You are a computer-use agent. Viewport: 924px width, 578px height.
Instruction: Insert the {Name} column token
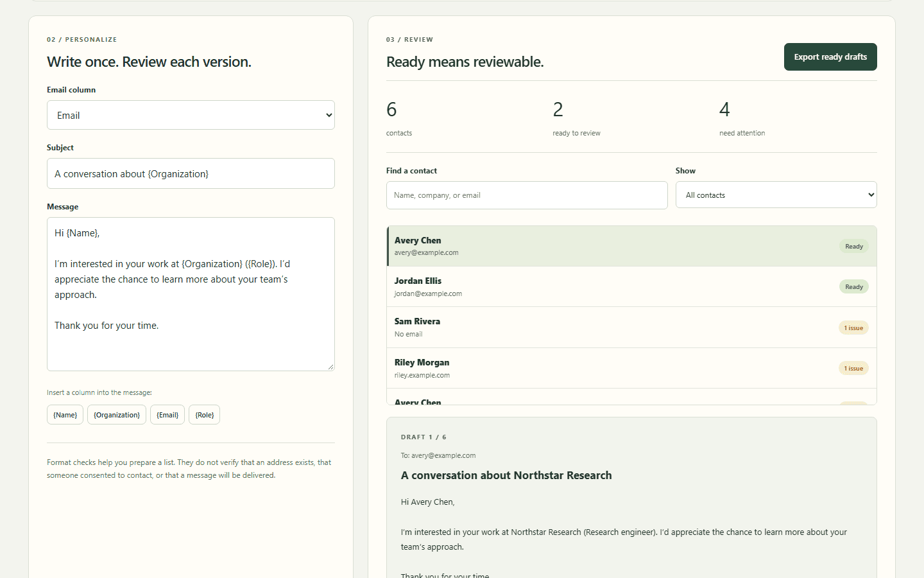(65, 415)
